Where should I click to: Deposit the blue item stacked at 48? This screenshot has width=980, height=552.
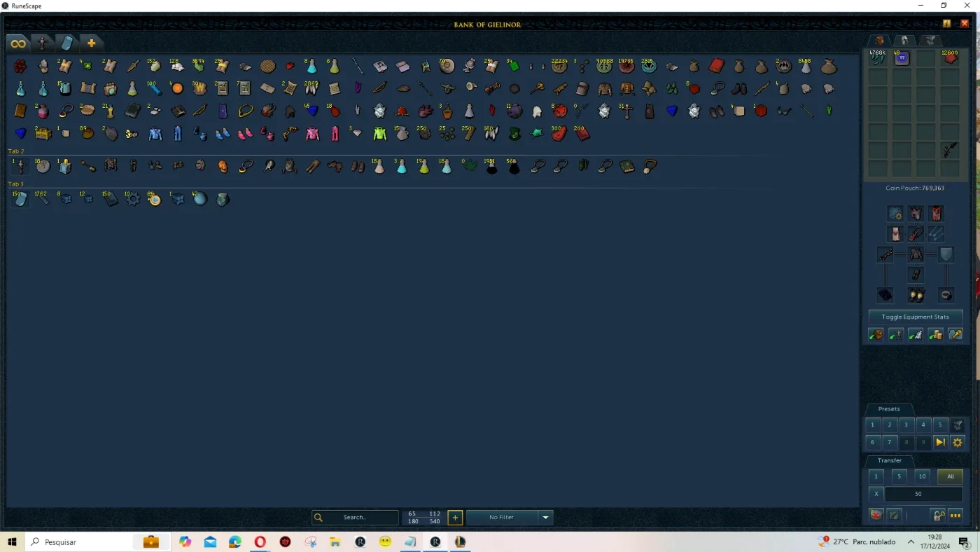[x=902, y=58]
